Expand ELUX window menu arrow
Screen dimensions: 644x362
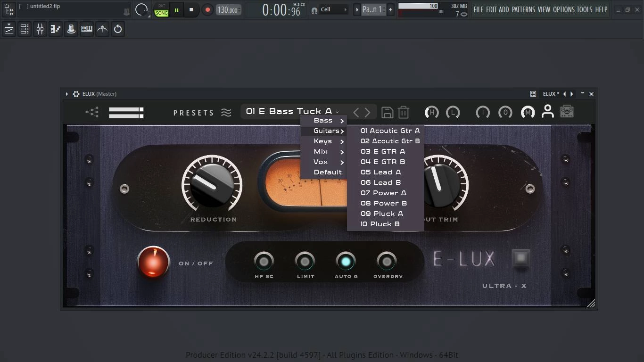pos(67,94)
